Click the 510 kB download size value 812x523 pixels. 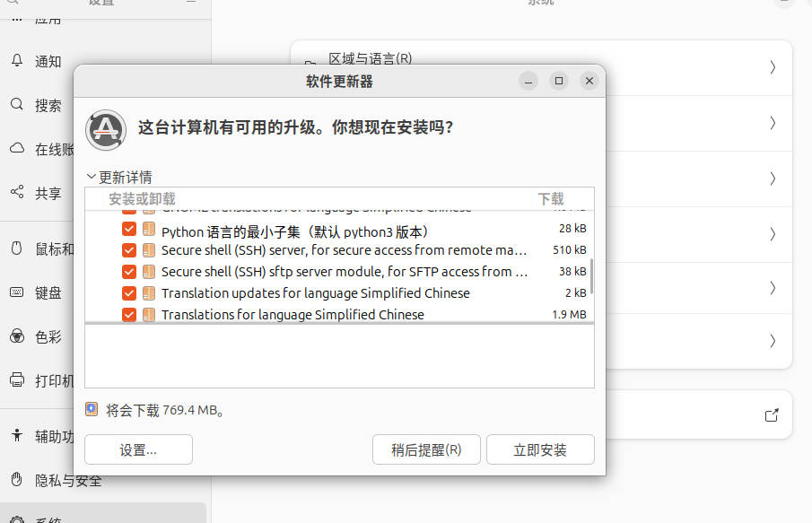[x=569, y=250]
